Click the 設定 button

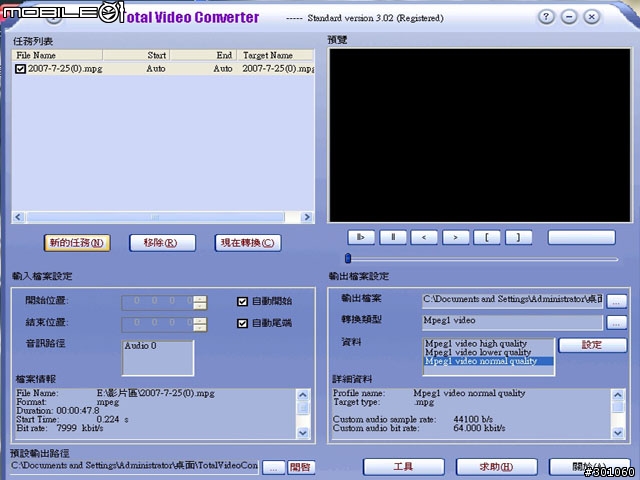pyautogui.click(x=592, y=345)
